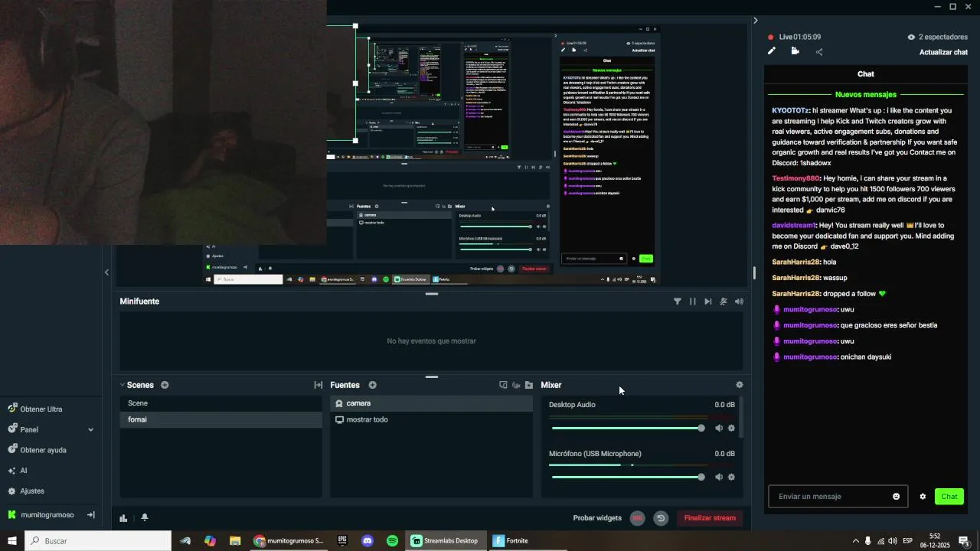The image size is (980, 551).
Task: Show hidden system tray icons
Action: pos(855,541)
